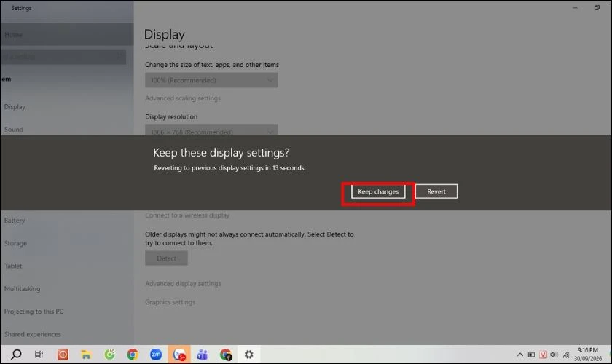Click the Revert button
The image size is (612, 364).
tap(436, 191)
